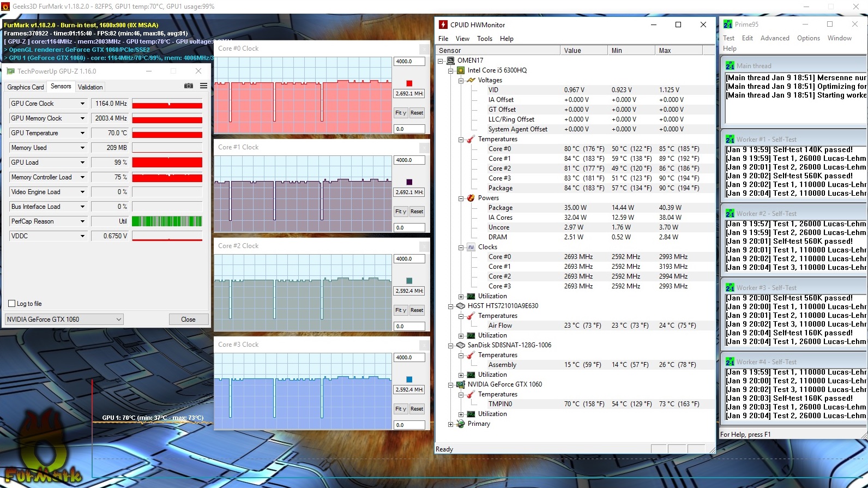Open the NVIDIA GeForce GTX 1060 selector combo box
The width and height of the screenshot is (868, 488).
pos(64,320)
